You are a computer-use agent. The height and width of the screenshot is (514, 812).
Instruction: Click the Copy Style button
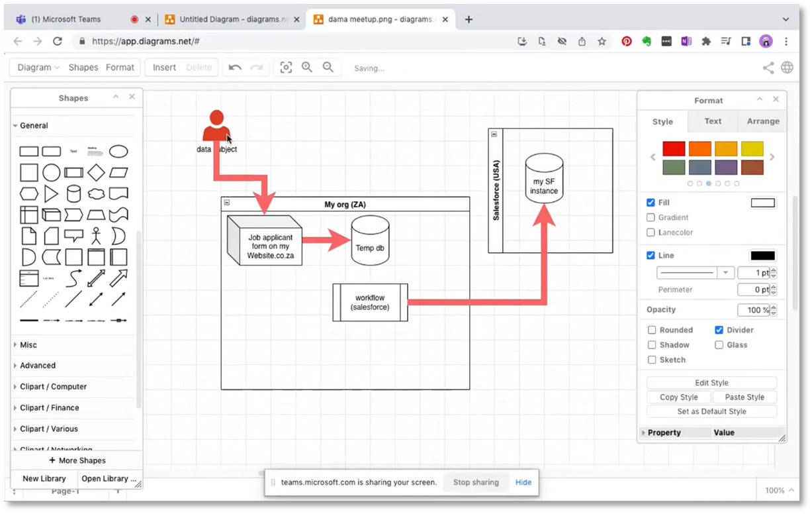pos(679,397)
